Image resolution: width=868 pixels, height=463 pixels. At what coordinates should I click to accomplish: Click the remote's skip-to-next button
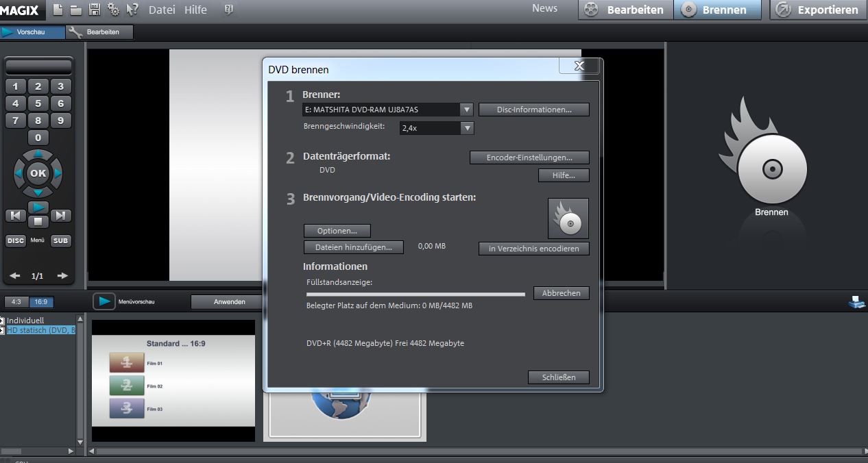pos(61,216)
